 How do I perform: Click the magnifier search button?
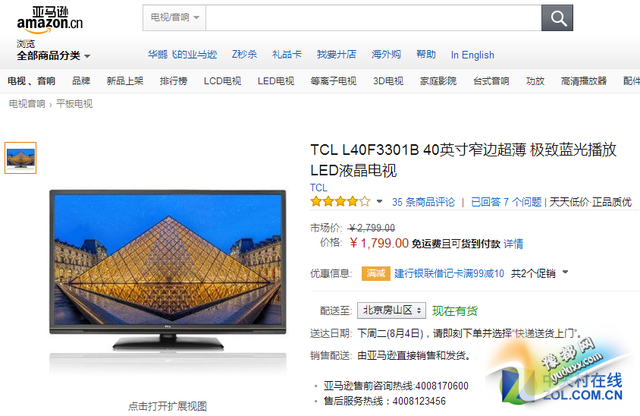(557, 18)
